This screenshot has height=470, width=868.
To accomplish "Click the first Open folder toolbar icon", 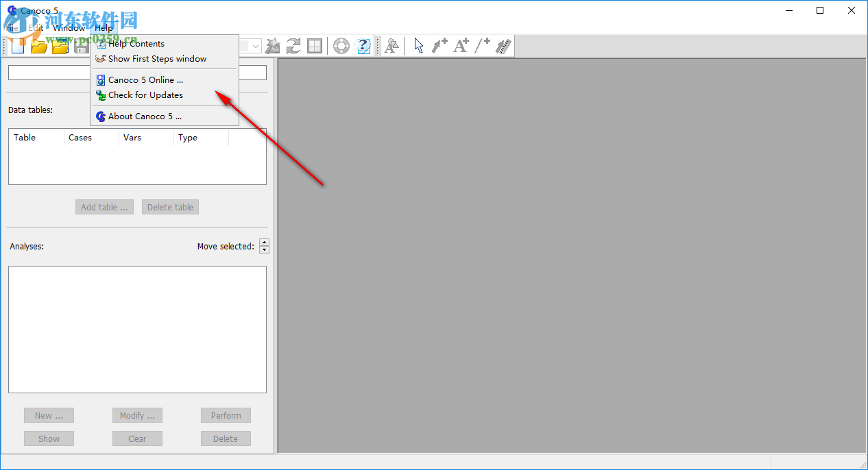I will [38, 46].
